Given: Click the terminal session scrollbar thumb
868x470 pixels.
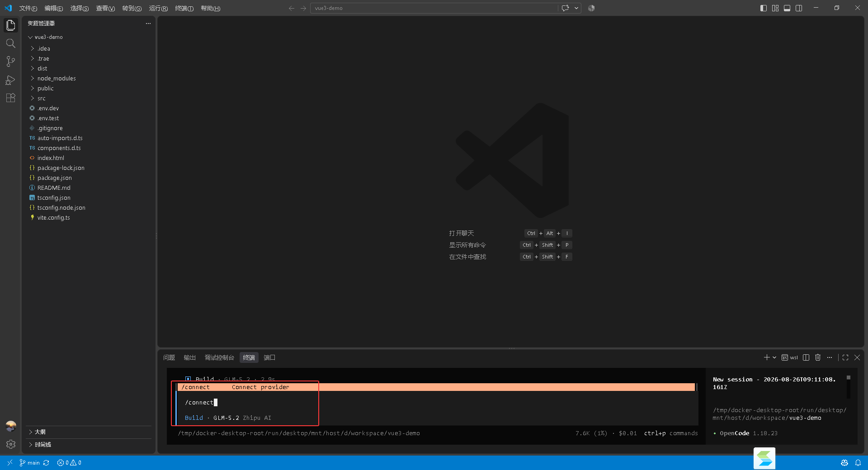Looking at the screenshot, I should [x=849, y=378].
